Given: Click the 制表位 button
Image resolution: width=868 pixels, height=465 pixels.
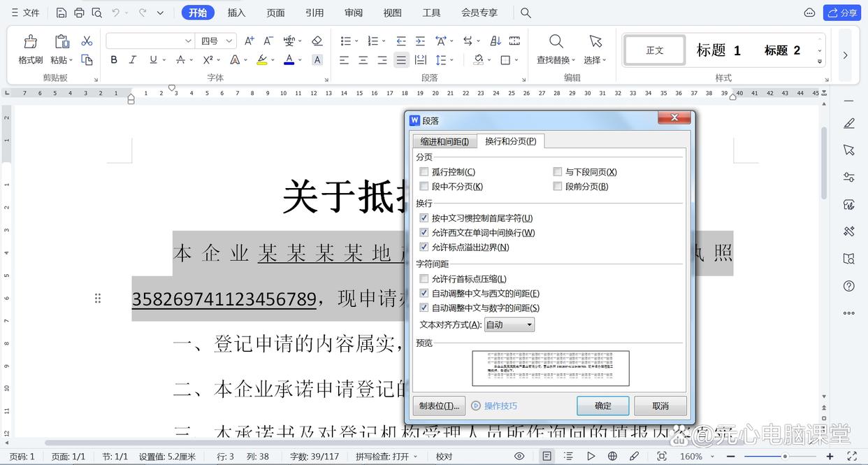Looking at the screenshot, I should pyautogui.click(x=439, y=406).
